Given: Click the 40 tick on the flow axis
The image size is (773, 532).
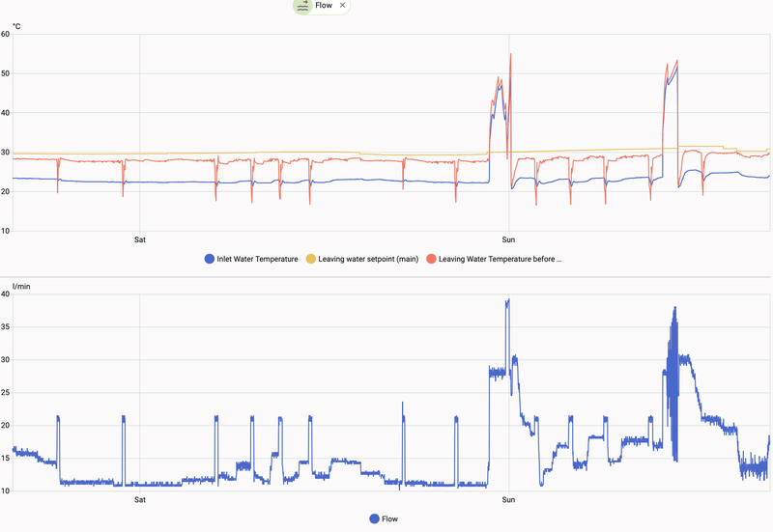Looking at the screenshot, I should 5,294.
